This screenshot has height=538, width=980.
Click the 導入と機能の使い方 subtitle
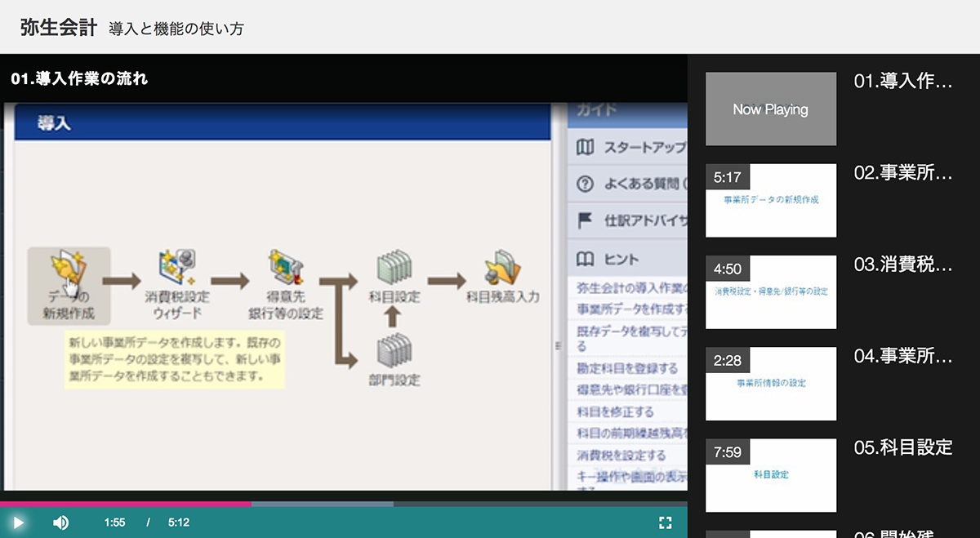(x=176, y=29)
